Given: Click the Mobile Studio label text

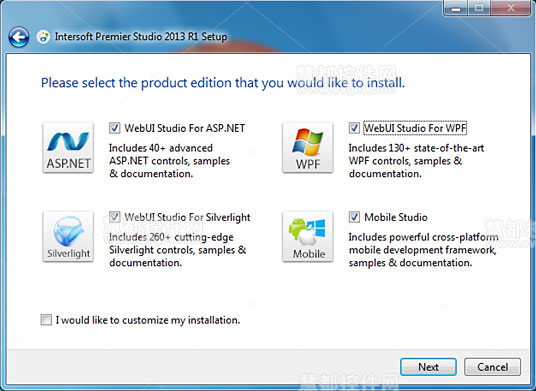Looking at the screenshot, I should [x=396, y=217].
